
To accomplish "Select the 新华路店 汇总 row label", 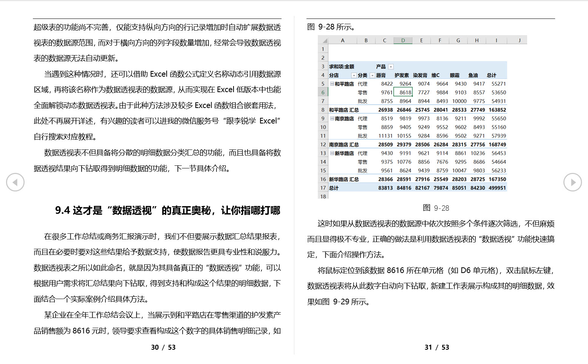I will coord(344,179).
